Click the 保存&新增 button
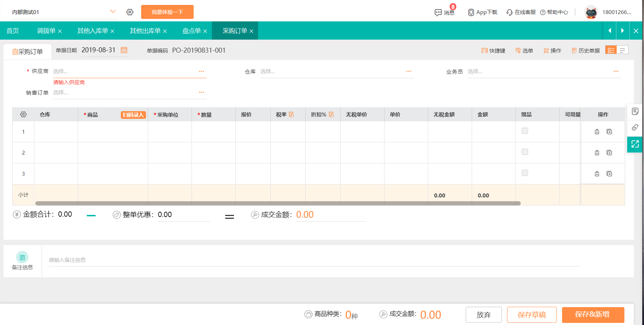This screenshot has width=644, height=325. tap(593, 315)
